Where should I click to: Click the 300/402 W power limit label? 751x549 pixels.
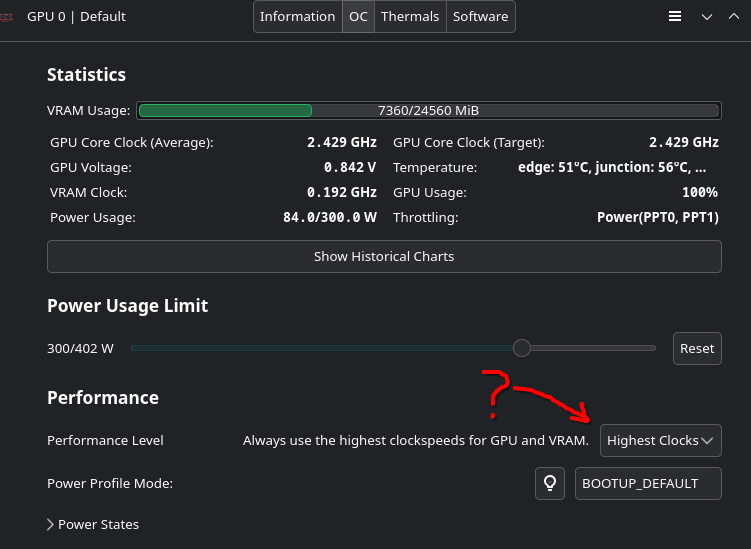click(81, 349)
